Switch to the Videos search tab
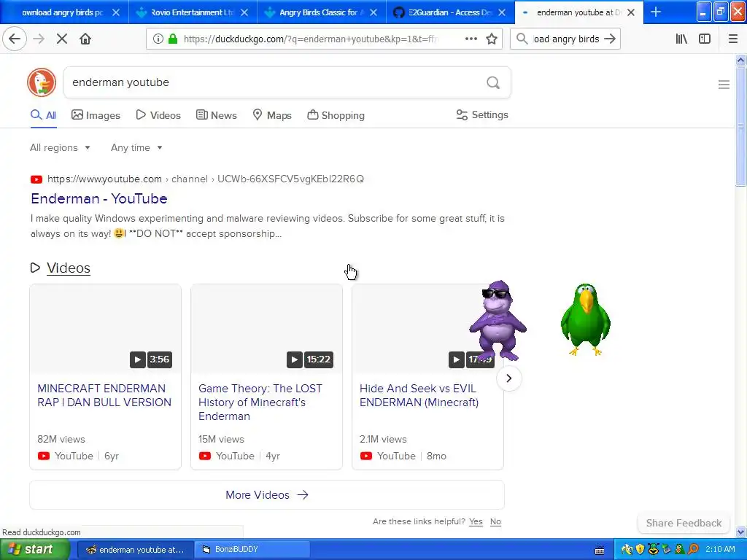 click(158, 115)
